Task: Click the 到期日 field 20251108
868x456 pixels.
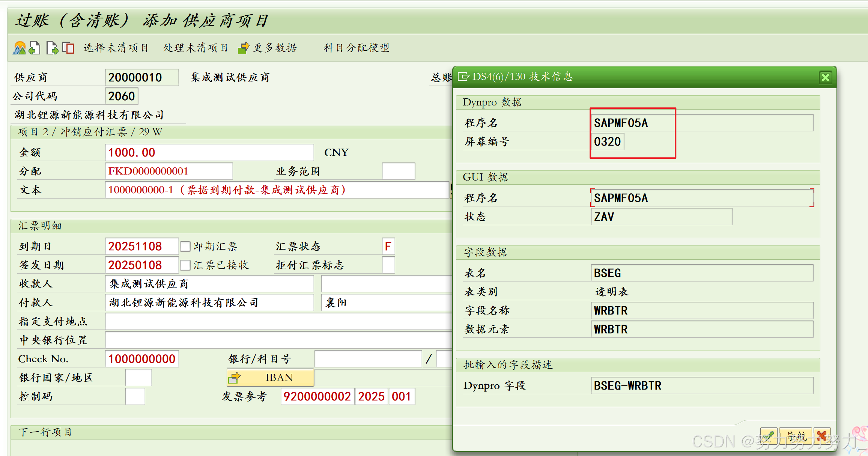Action: 141,247
